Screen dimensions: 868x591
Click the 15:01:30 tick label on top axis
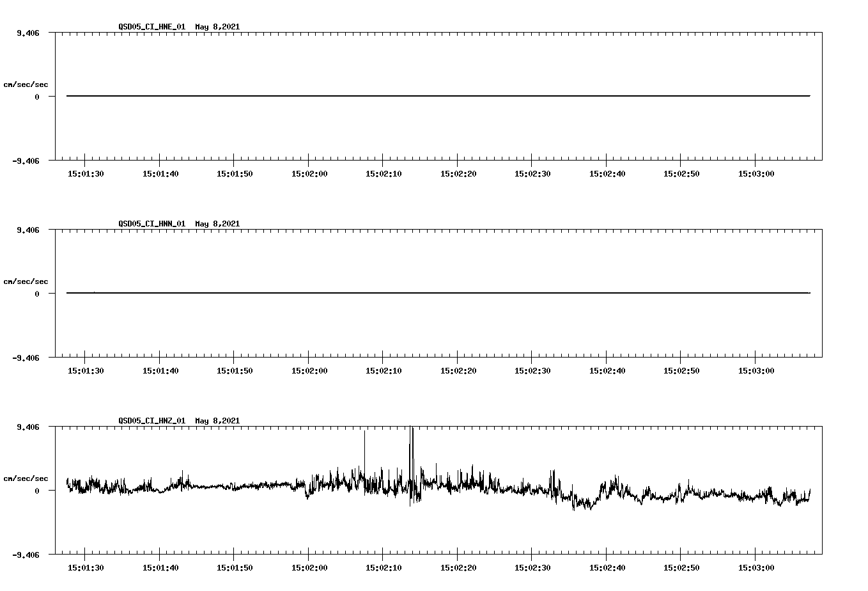87,172
